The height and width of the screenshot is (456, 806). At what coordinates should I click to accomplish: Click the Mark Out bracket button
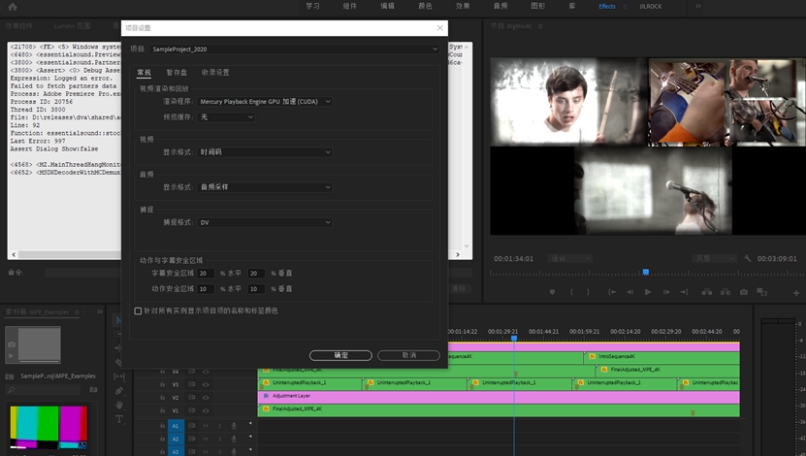coord(589,292)
